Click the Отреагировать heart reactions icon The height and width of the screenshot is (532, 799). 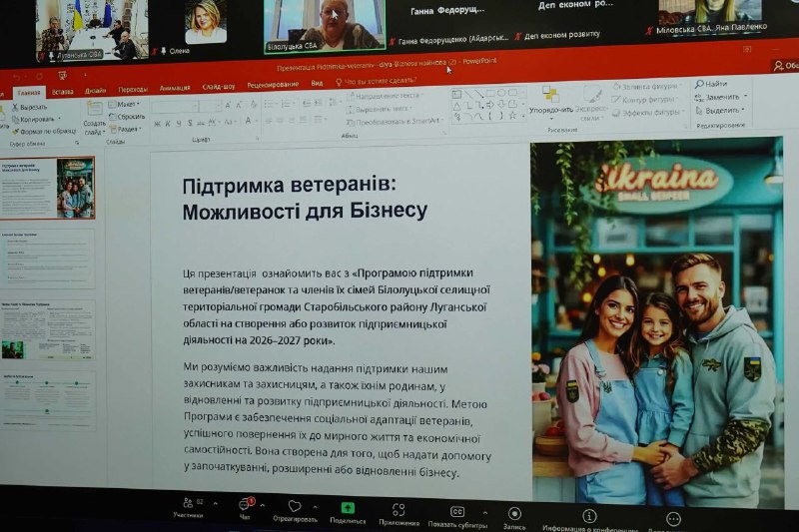[295, 508]
